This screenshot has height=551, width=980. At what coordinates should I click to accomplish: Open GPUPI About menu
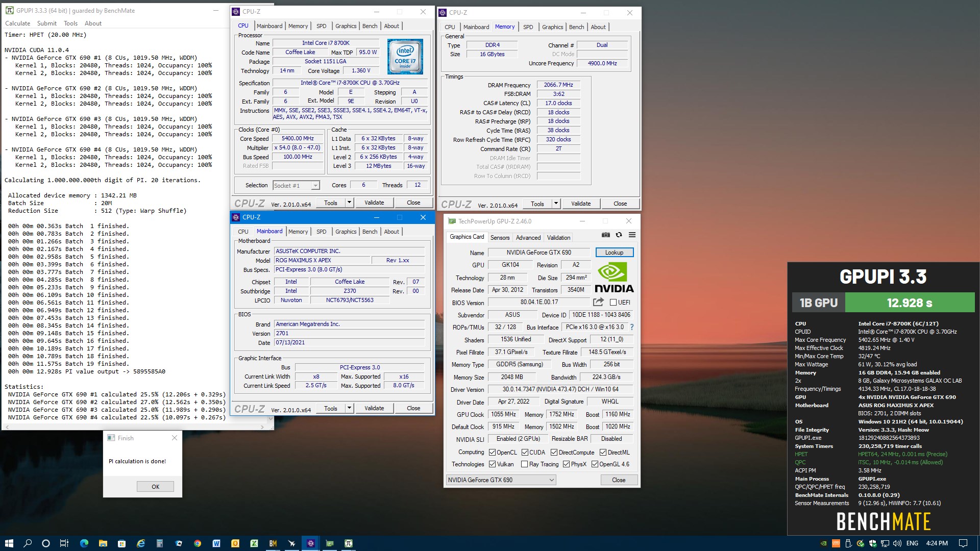point(93,23)
